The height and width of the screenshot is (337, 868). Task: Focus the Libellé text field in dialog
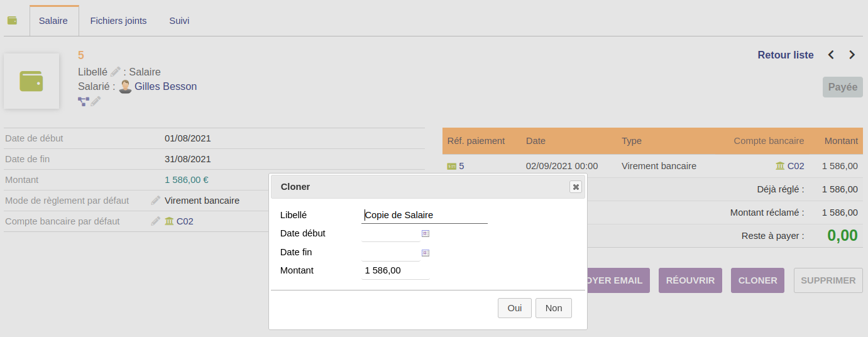425,215
